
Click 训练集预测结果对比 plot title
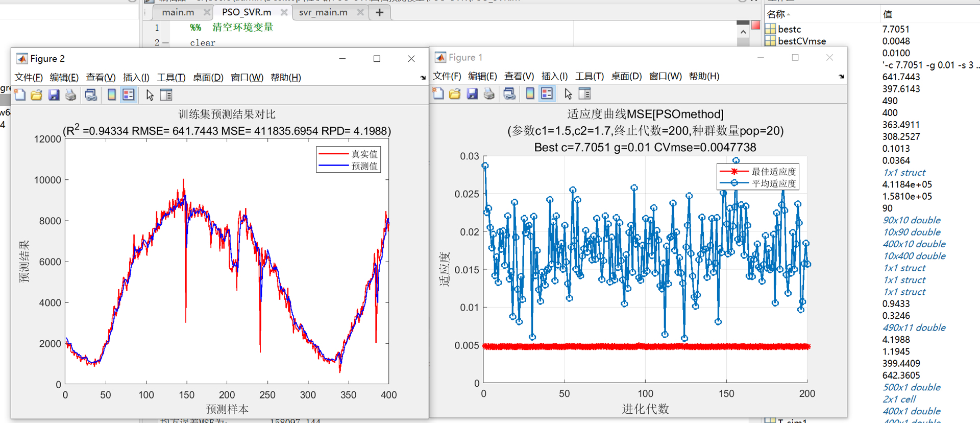tap(227, 114)
